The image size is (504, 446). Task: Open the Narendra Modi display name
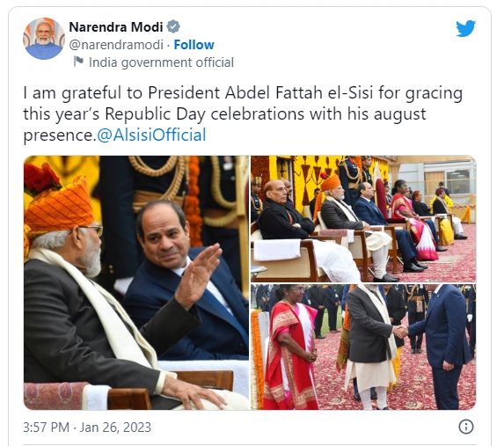click(x=116, y=27)
